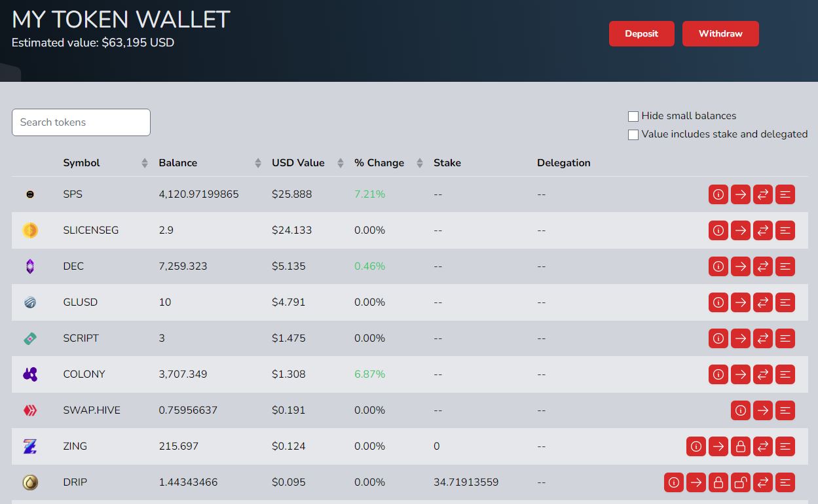
Task: View SLICENSEG history list icon
Action: (785, 230)
